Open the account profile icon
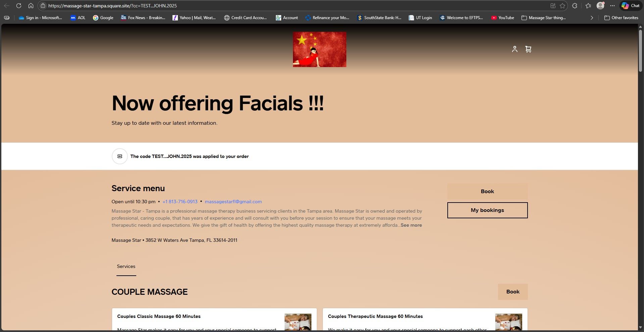644x332 pixels. 514,49
